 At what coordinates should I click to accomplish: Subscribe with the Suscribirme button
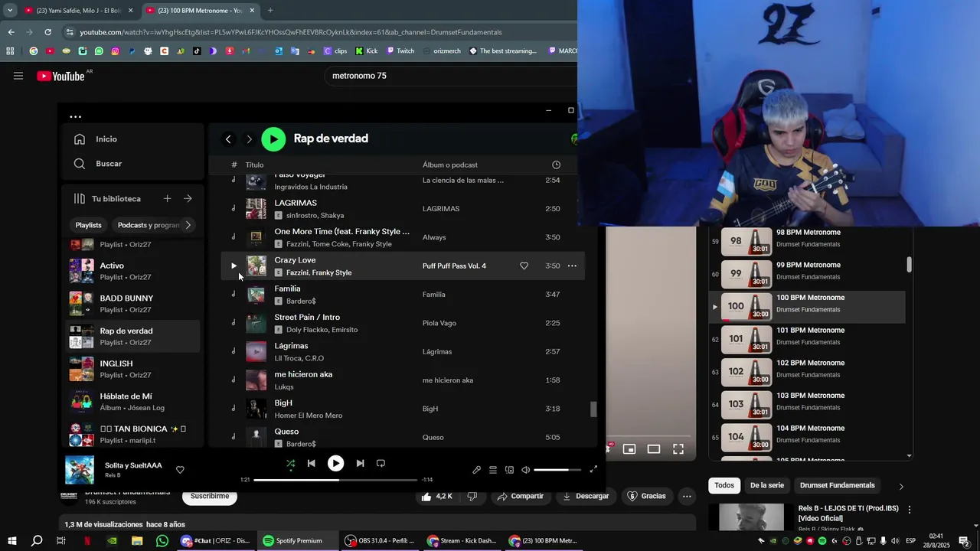pyautogui.click(x=210, y=496)
